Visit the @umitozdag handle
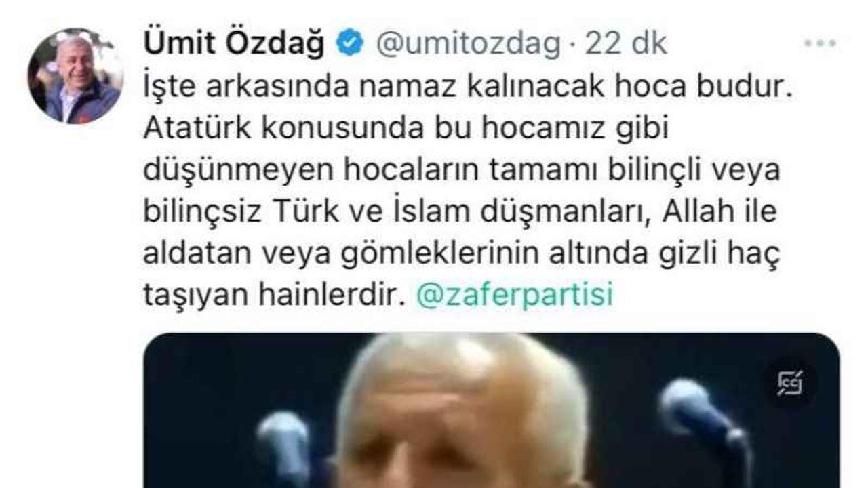Screen dimensions: 868x488 pos(468,45)
